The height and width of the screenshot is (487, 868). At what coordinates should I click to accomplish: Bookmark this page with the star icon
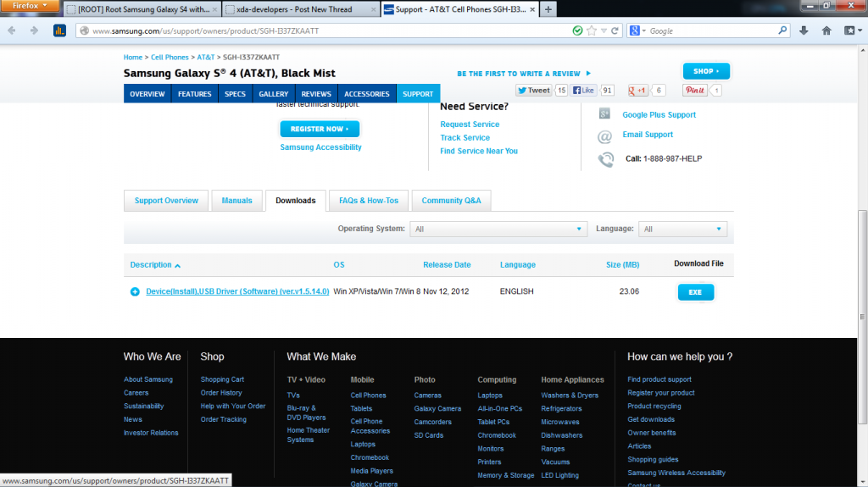591,30
